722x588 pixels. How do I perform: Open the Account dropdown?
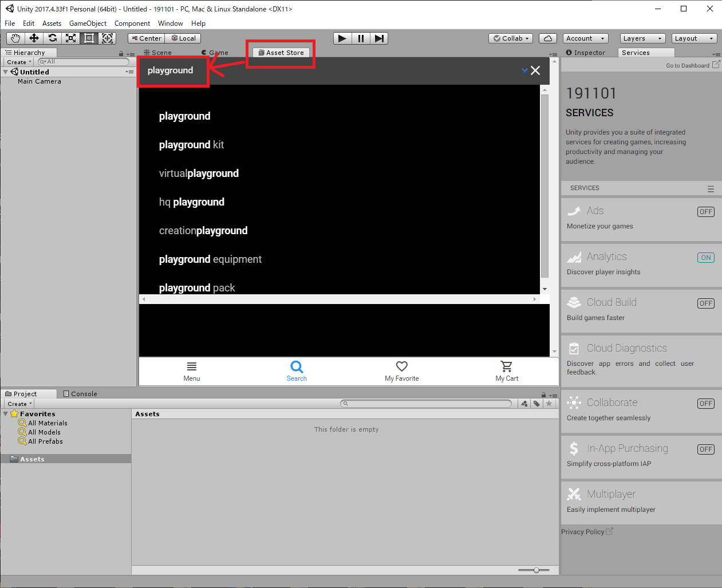pyautogui.click(x=586, y=38)
